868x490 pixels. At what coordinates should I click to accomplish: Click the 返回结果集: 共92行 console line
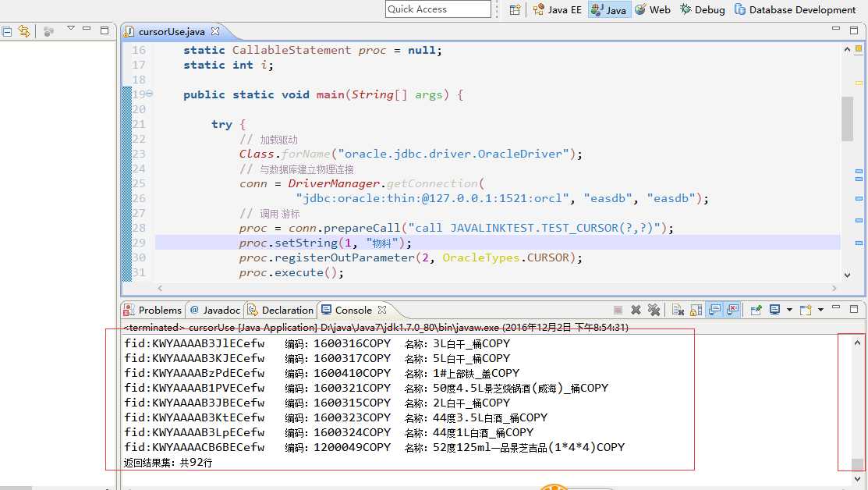pos(168,463)
